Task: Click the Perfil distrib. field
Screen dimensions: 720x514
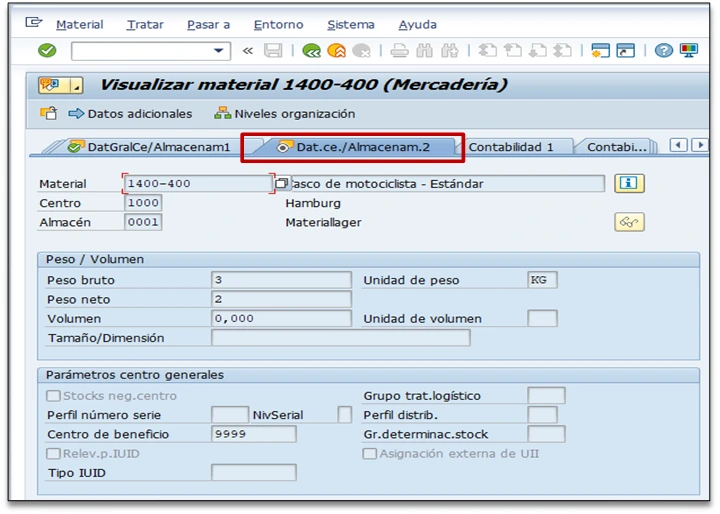Action: pos(542,415)
